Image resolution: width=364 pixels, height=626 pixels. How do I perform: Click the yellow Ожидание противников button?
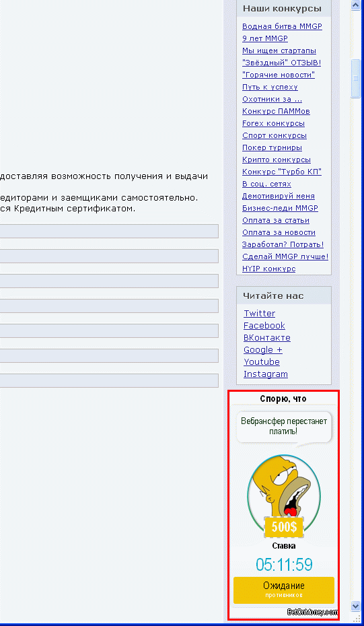pyautogui.click(x=284, y=590)
